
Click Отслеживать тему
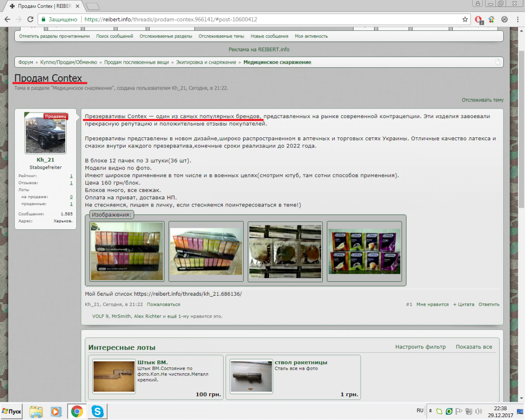[483, 100]
